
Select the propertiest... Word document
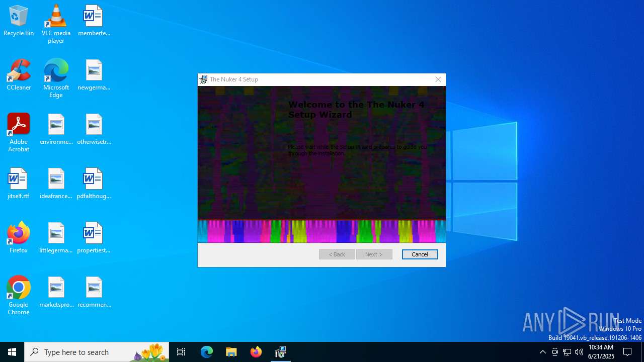point(94,238)
